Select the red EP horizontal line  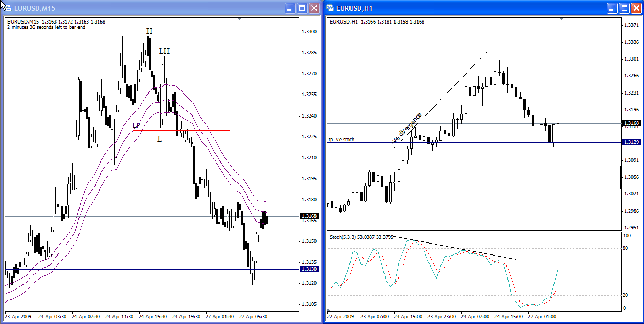pyautogui.click(x=182, y=130)
